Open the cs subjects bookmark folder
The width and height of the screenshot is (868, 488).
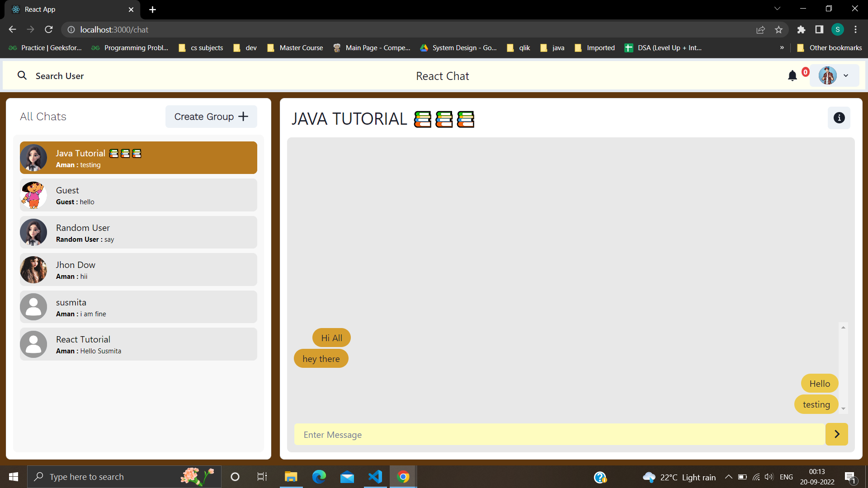(x=201, y=48)
